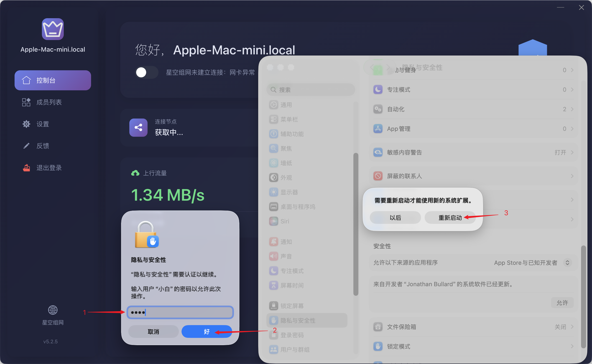Viewport: 592px width, 364px height.
Task: Open the 设置 gear icon
Action: pyautogui.click(x=26, y=124)
